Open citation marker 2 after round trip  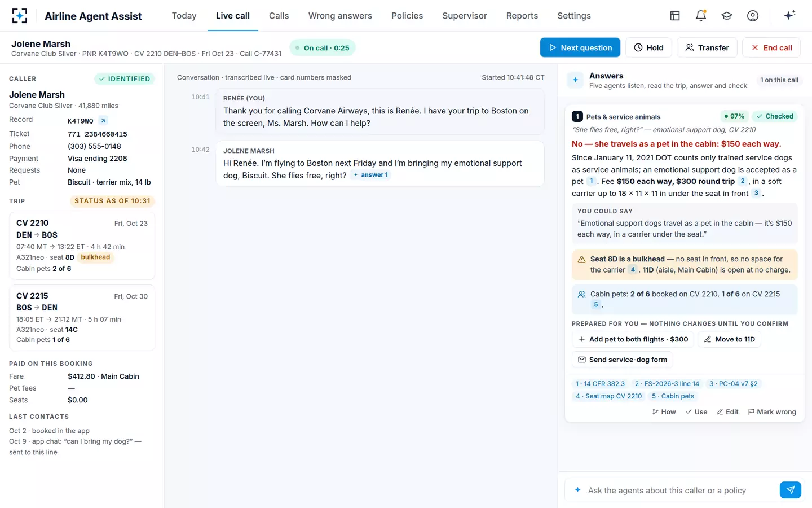click(743, 181)
